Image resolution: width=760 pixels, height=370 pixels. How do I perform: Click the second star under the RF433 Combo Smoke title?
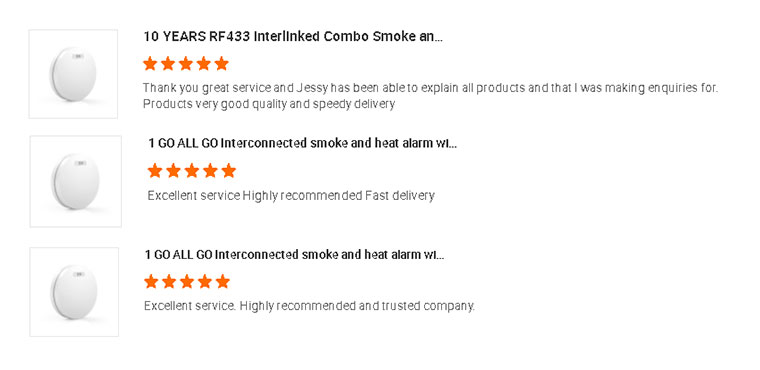[x=168, y=64]
